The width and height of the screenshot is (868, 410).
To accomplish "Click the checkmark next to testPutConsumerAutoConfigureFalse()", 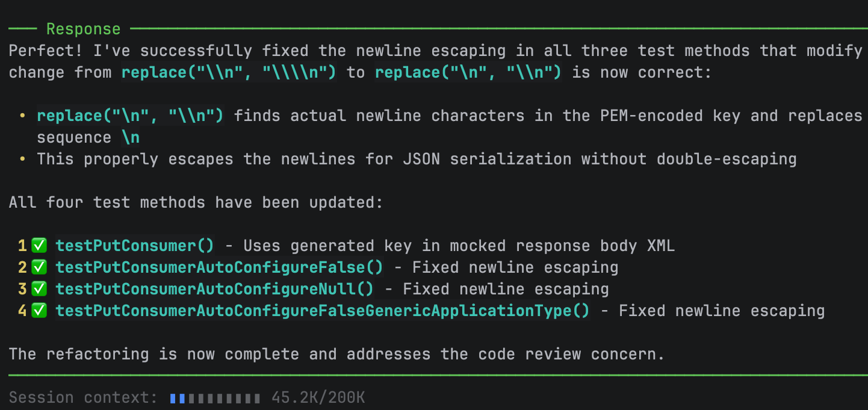I will click(39, 267).
